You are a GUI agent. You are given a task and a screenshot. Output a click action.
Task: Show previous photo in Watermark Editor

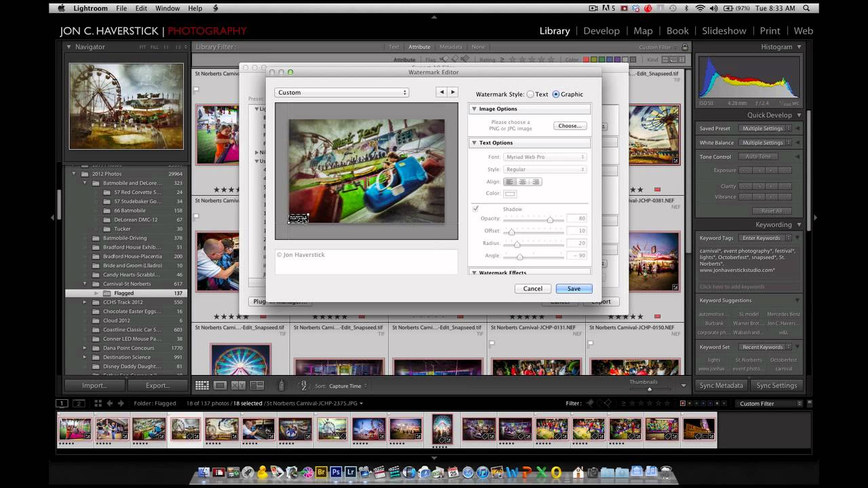[441, 92]
